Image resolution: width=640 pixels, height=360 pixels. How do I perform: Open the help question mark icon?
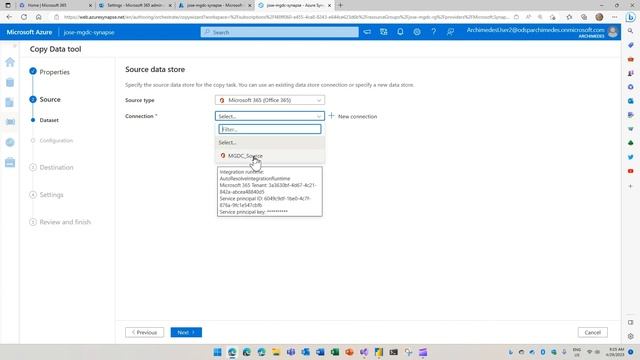[x=433, y=32]
